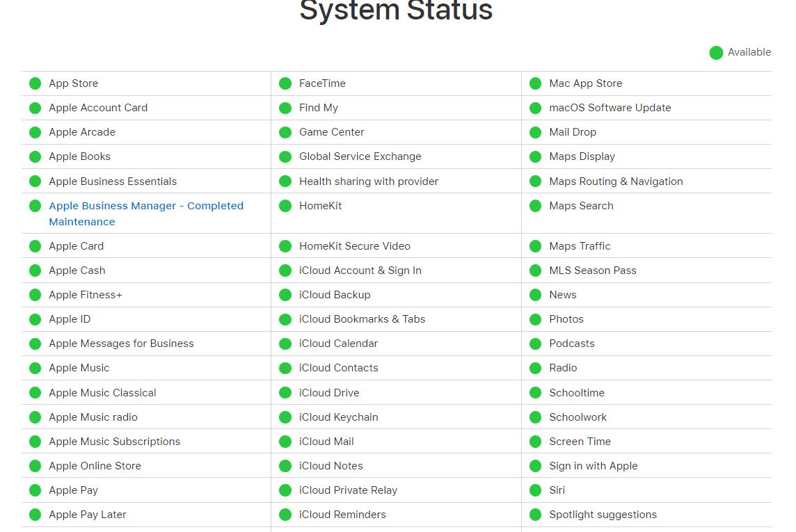The width and height of the screenshot is (796, 532).
Task: Click the System Status page heading
Action: [396, 10]
